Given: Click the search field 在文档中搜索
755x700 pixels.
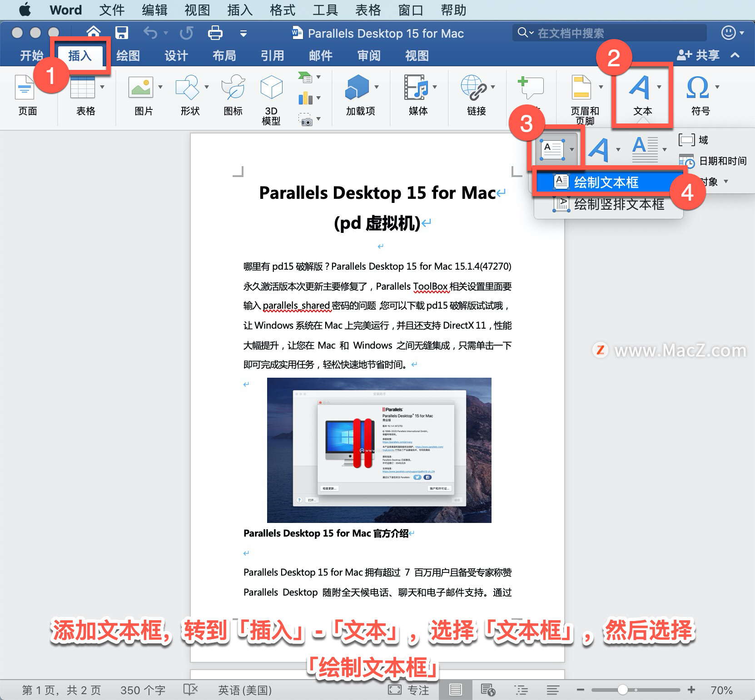Looking at the screenshot, I should click(610, 33).
